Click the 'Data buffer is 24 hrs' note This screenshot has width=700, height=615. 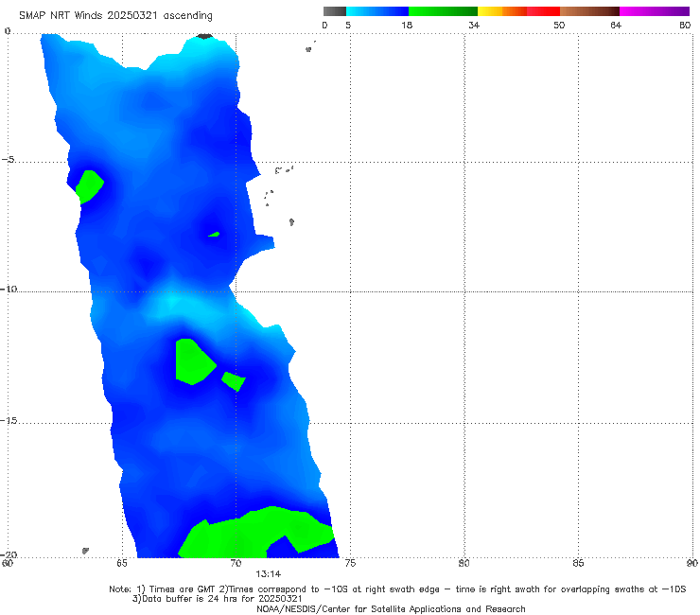tap(217, 599)
